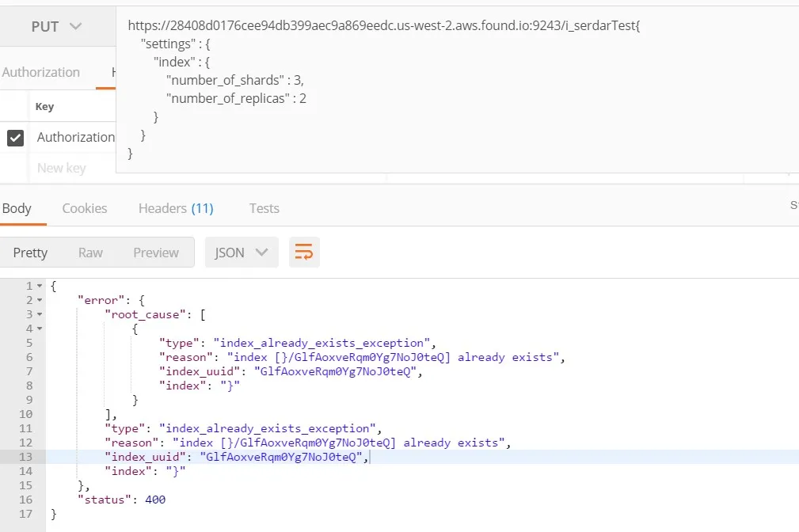The width and height of the screenshot is (799, 532).
Task: Select the Raw view button
Action: click(91, 253)
